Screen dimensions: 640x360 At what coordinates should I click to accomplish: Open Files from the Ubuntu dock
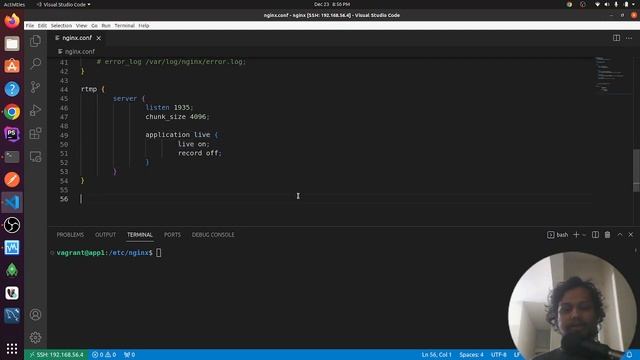[12, 43]
